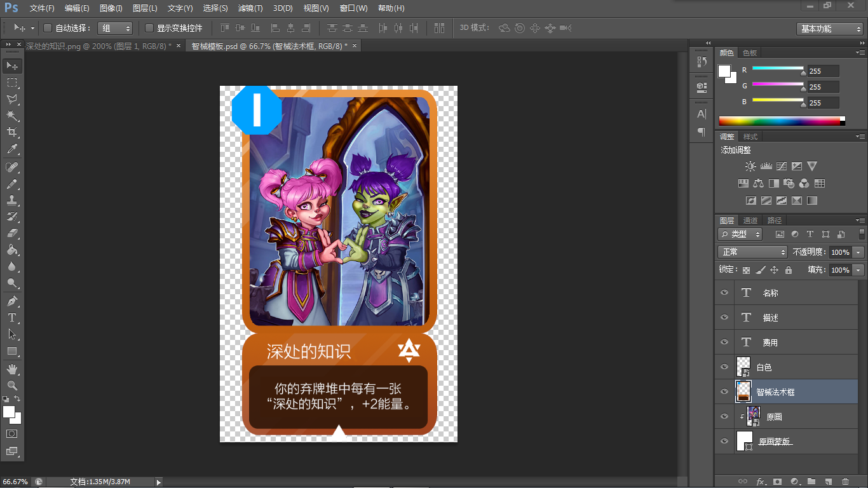Select the Crop tool
The width and height of the screenshot is (868, 488).
[12, 132]
